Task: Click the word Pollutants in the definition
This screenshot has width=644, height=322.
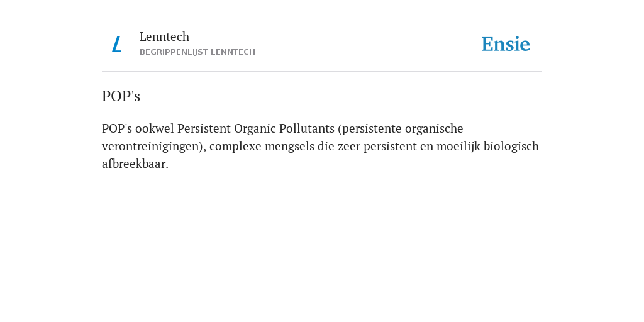Action: click(x=307, y=128)
